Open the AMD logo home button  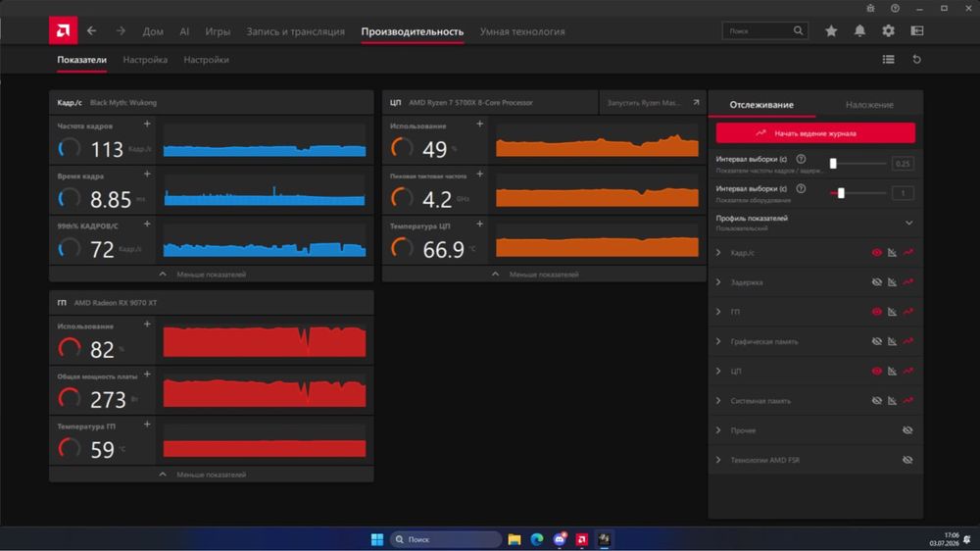click(x=63, y=30)
